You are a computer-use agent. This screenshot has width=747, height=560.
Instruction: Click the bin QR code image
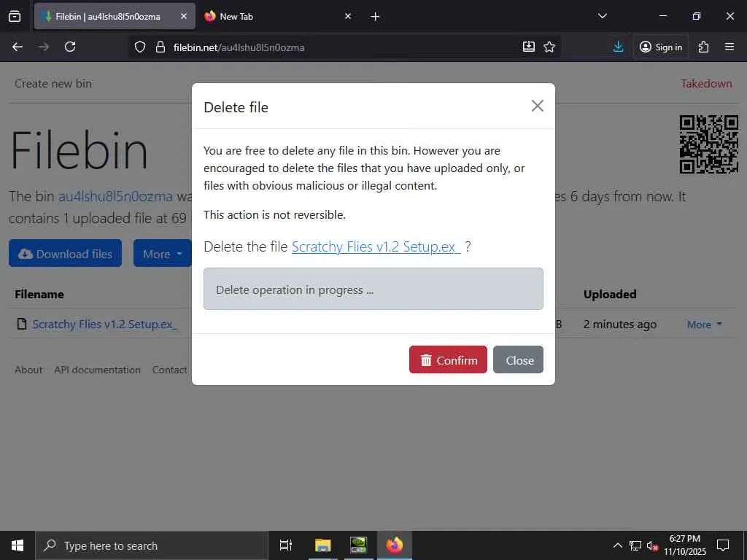tap(709, 144)
